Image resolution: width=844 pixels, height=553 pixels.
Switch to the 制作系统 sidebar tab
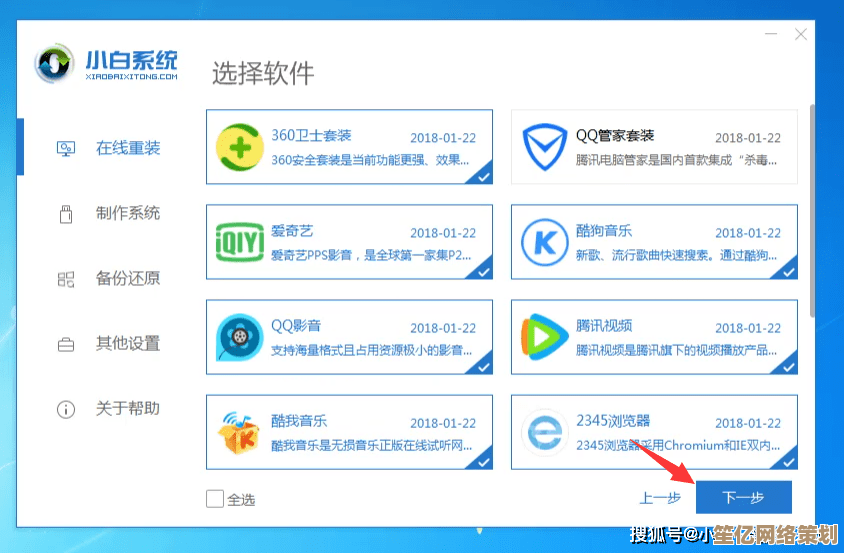coord(108,213)
